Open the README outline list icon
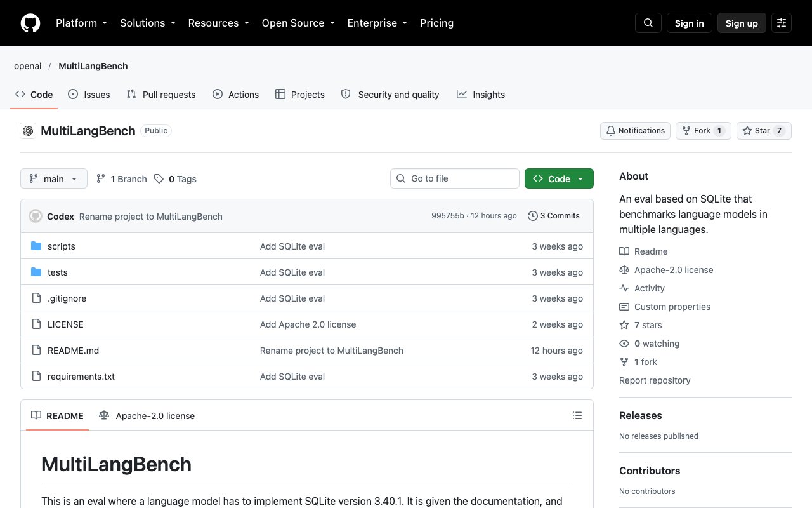This screenshot has height=508, width=812. 577,415
